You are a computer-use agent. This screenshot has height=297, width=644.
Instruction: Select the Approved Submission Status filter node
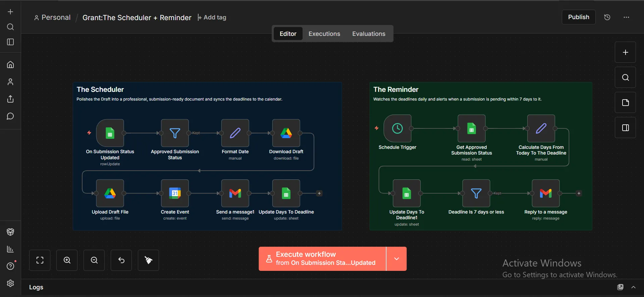(x=175, y=133)
